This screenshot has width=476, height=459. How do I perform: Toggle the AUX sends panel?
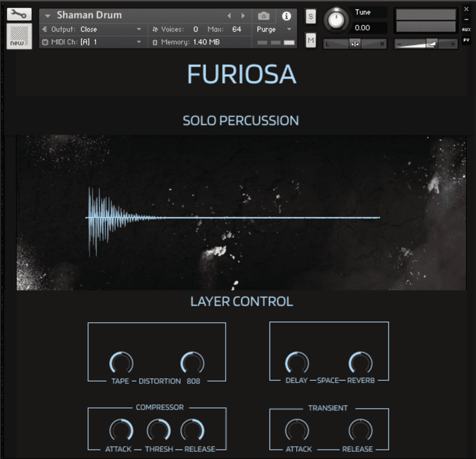(x=466, y=29)
